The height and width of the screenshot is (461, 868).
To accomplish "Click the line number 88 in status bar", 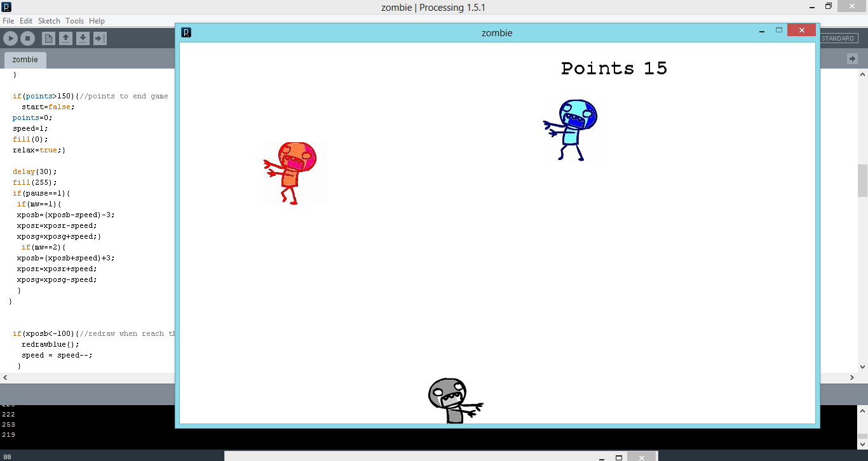I will (x=7, y=457).
